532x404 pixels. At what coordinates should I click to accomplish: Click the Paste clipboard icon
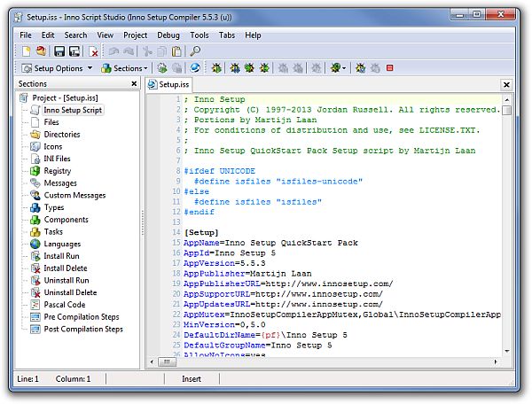176,51
